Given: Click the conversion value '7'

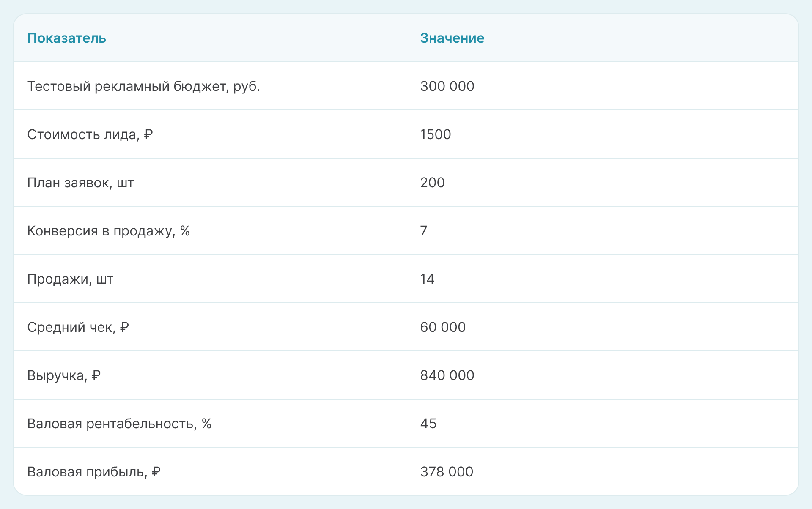Looking at the screenshot, I should coord(424,231).
